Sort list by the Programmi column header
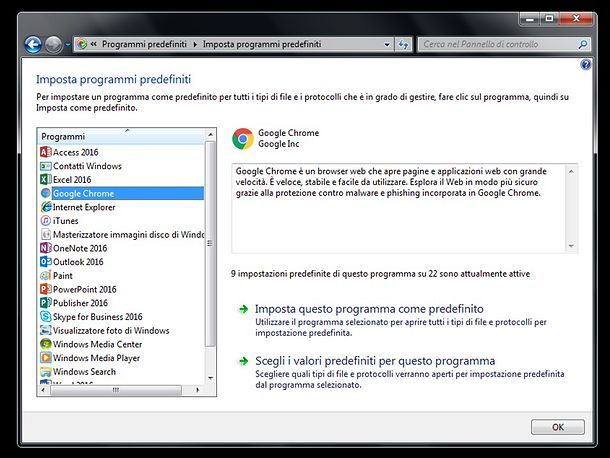 tap(121, 137)
